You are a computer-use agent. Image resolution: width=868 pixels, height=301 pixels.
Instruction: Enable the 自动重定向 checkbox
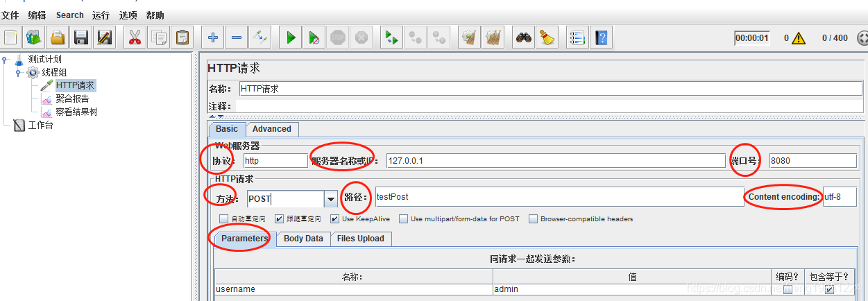[224, 219]
